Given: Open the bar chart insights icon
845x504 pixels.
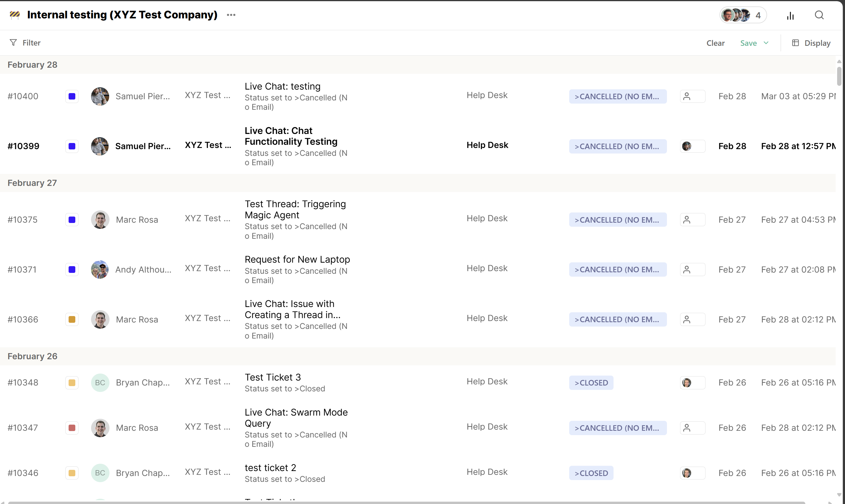Looking at the screenshot, I should [x=790, y=16].
